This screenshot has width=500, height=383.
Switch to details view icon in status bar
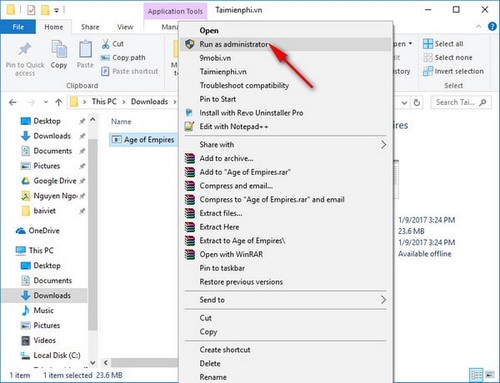(x=476, y=375)
